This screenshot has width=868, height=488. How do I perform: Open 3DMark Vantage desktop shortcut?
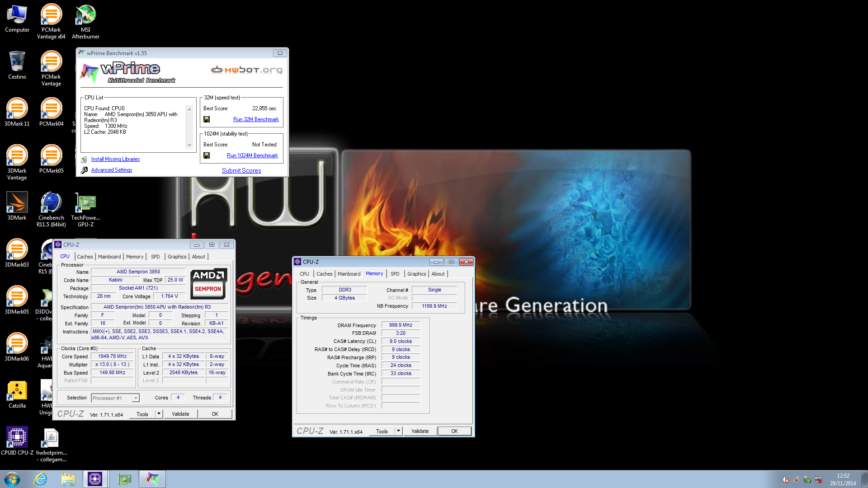point(17,163)
